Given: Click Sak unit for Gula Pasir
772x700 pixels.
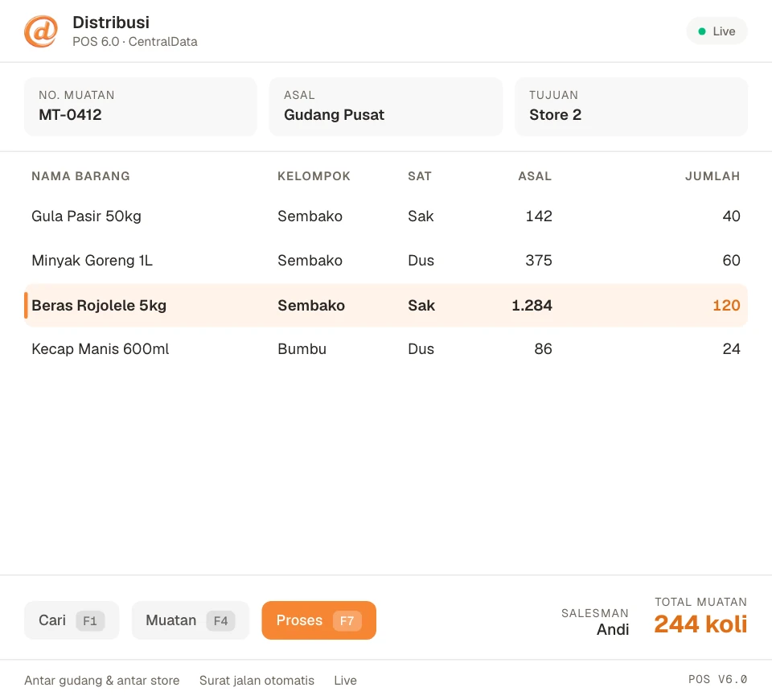Looking at the screenshot, I should click(x=421, y=216).
